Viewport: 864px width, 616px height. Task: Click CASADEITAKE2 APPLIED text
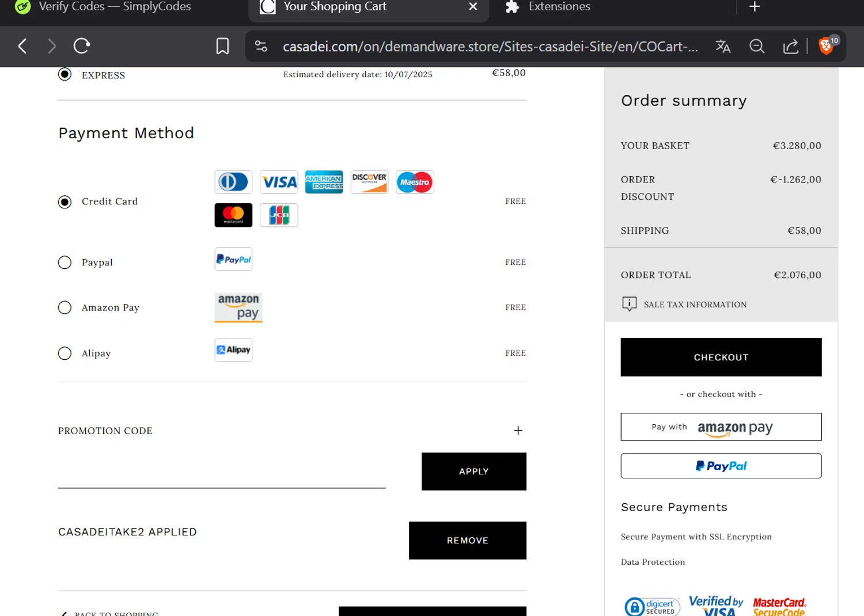click(x=127, y=532)
